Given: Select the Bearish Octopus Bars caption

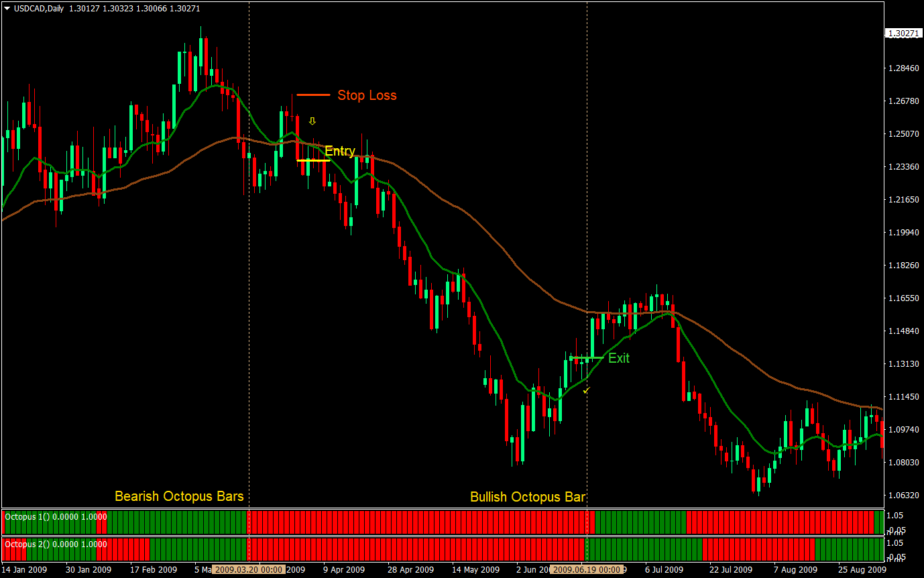Looking at the screenshot, I should click(x=178, y=496).
